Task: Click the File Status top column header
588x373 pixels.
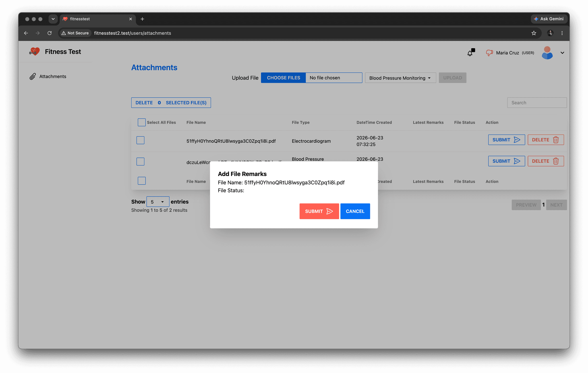Action: tap(465, 122)
